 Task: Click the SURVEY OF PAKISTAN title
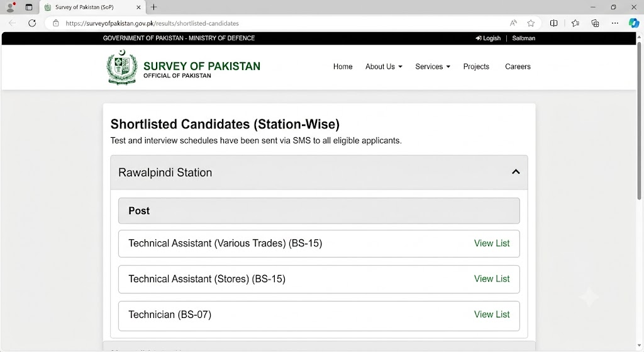click(x=202, y=66)
